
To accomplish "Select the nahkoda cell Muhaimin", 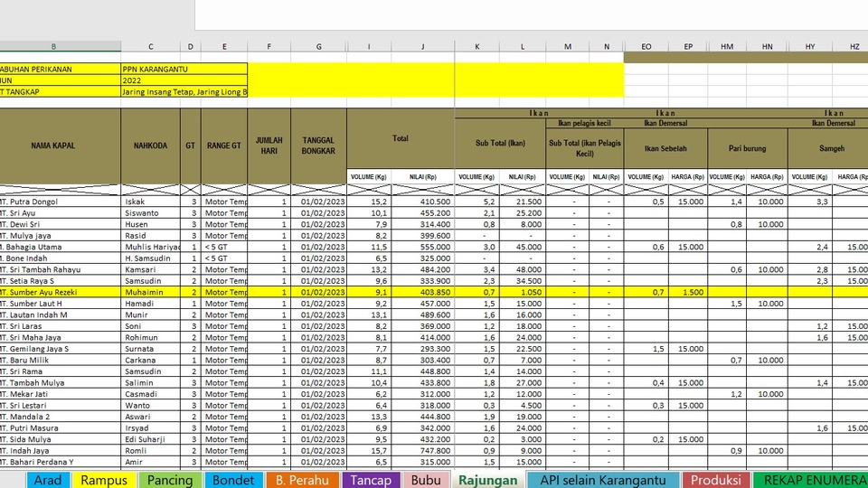I will coord(151,292).
